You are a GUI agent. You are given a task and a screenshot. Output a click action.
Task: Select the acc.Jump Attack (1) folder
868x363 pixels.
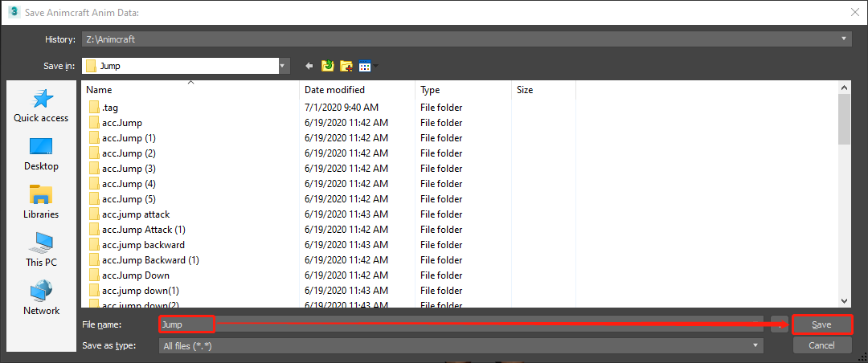point(144,229)
